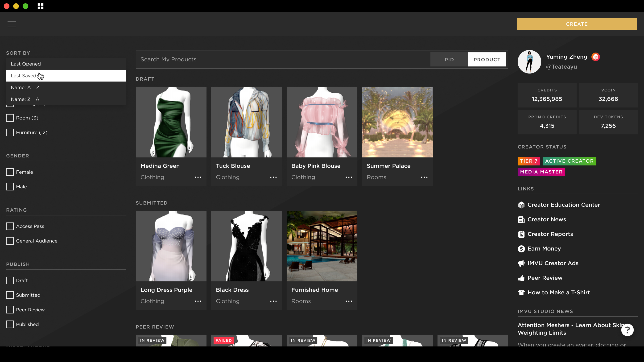Select the PRODUCT search tab
The width and height of the screenshot is (644, 362).
tap(487, 59)
